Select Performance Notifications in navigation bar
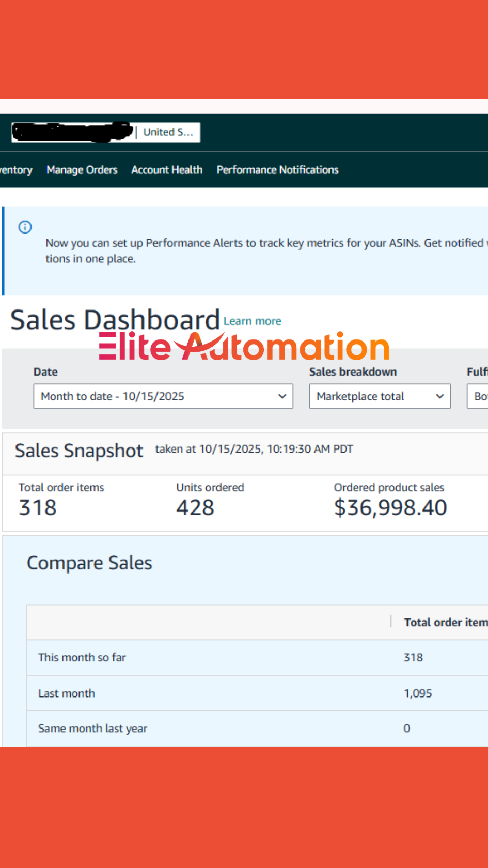The image size is (488, 868). click(x=277, y=170)
